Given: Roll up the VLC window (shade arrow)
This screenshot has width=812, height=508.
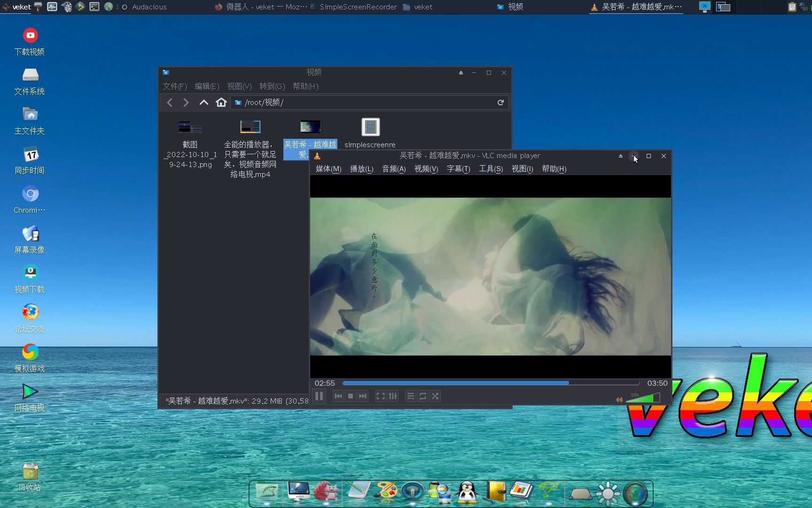Looking at the screenshot, I should 621,156.
